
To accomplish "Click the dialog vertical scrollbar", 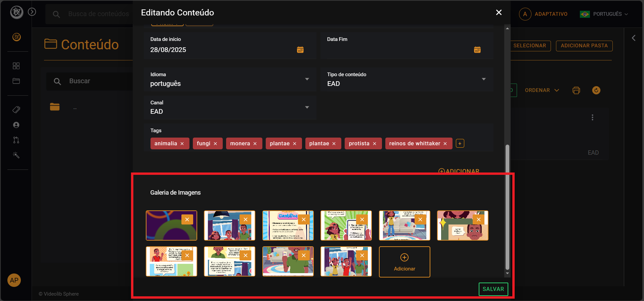I will [x=507, y=207].
